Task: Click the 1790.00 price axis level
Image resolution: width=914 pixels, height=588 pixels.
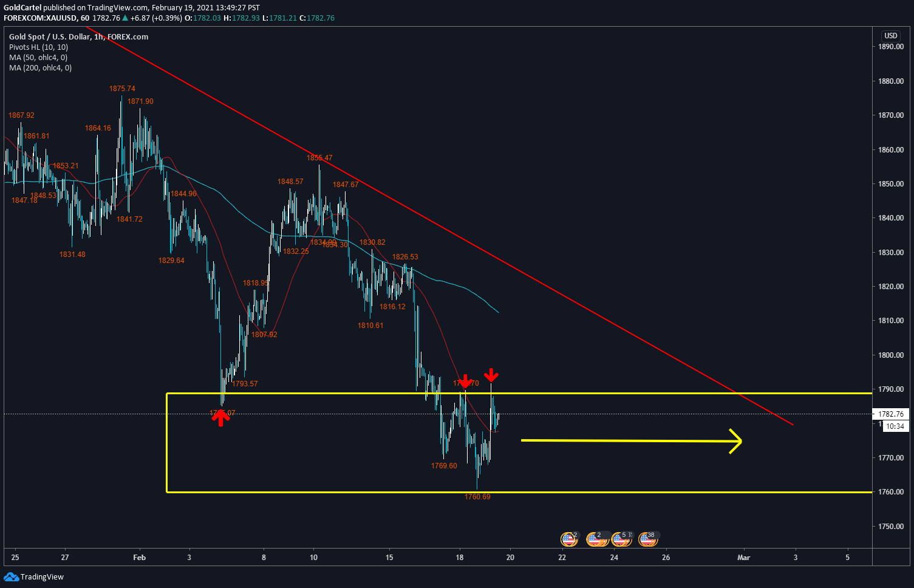Action: click(x=890, y=389)
